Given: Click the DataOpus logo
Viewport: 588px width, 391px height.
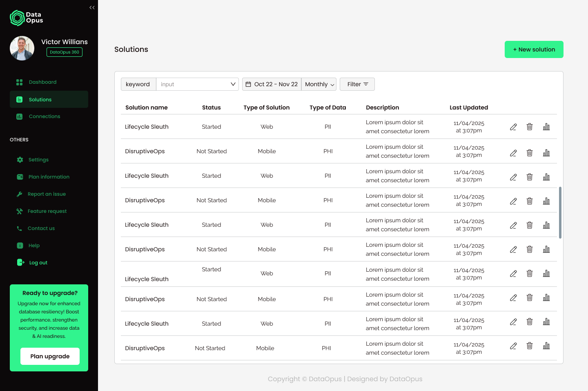Looking at the screenshot, I should (27, 18).
